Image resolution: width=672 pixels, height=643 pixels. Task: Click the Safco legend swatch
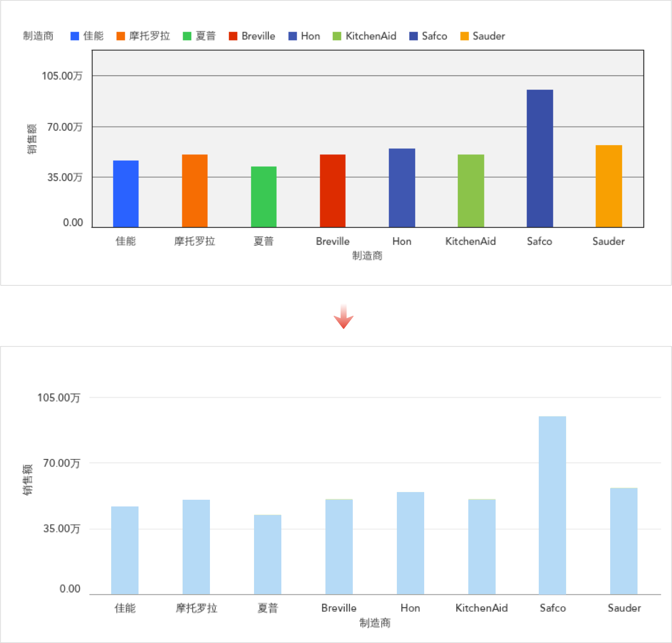(x=414, y=36)
